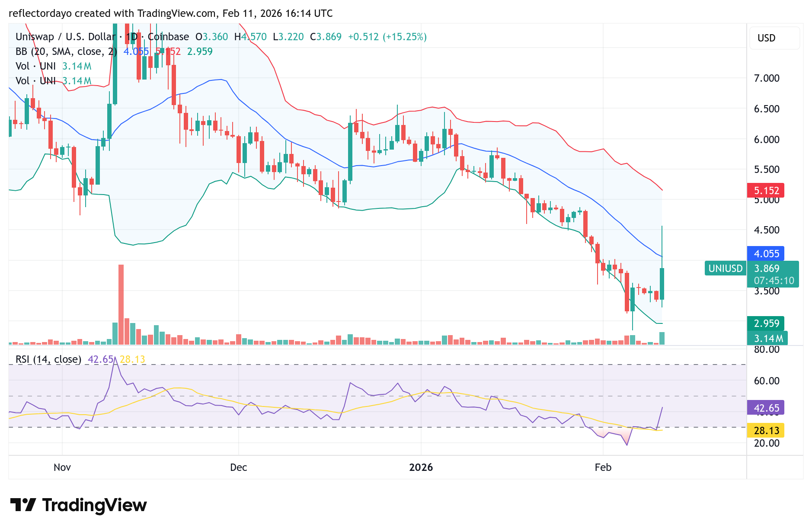Image resolution: width=812 pixels, height=531 pixels.
Task: Click the 6.500 price axis label
Action: [x=767, y=109]
